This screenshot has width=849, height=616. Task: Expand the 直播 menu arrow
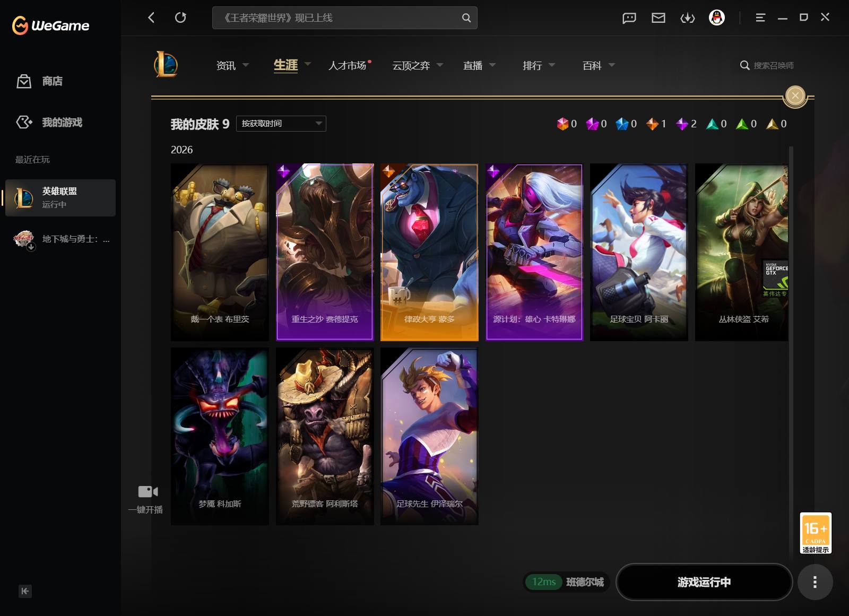492,65
